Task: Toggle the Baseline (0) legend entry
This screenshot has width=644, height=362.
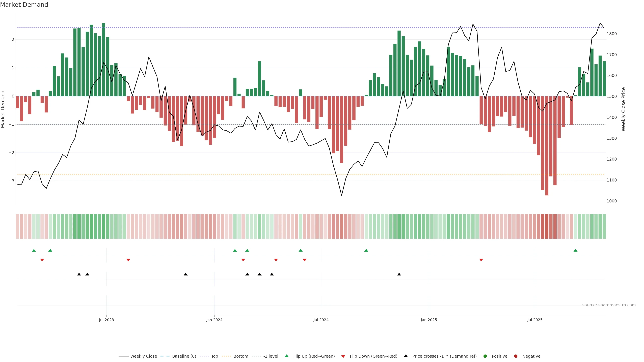Action: click(x=184, y=356)
